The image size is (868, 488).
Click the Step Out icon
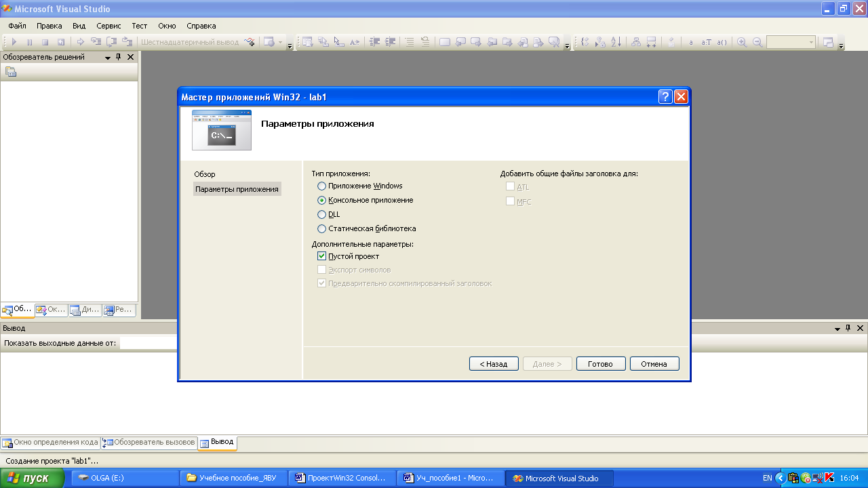127,42
